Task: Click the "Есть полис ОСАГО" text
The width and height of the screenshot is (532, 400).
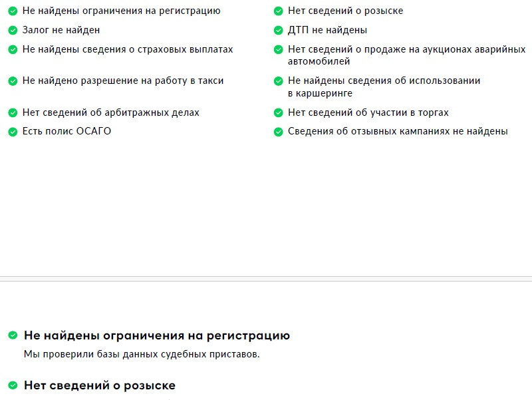Action: coord(66,132)
